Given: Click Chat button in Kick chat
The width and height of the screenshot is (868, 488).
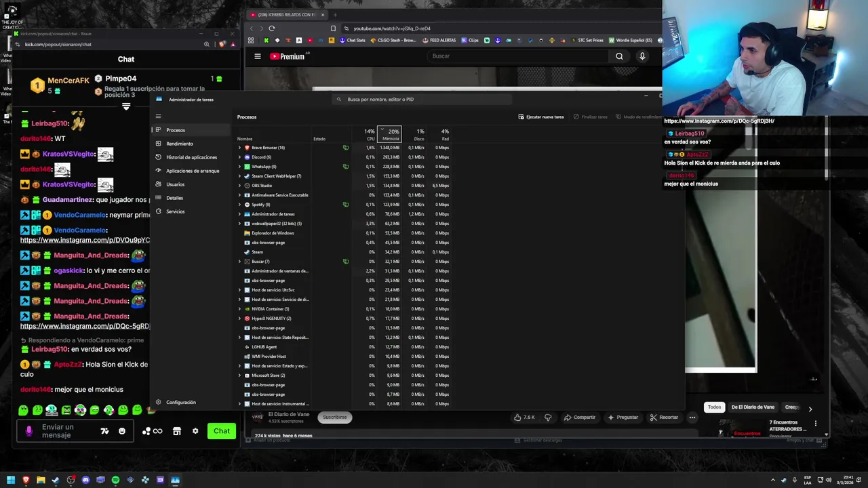Looking at the screenshot, I should [x=222, y=431].
